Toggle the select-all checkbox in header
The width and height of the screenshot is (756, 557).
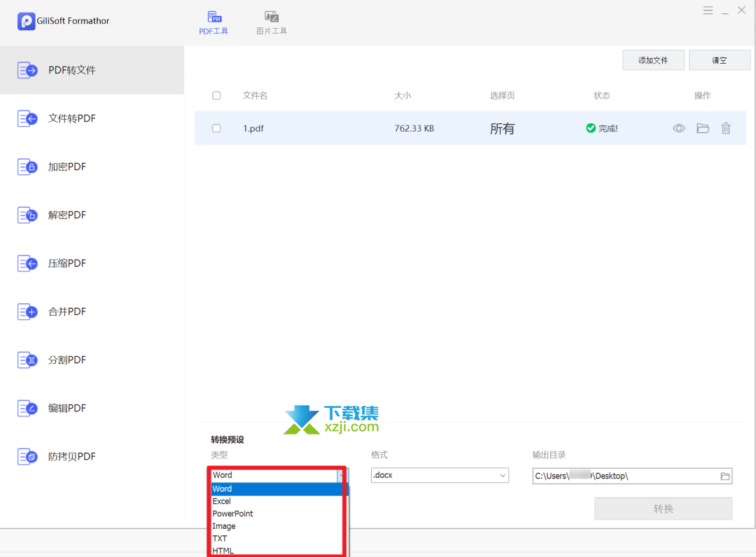pos(216,95)
